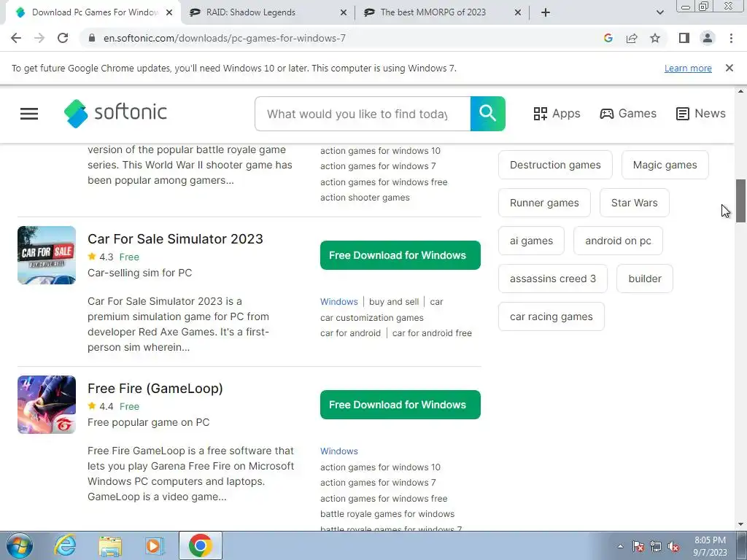Bookmark this page with the star
747x560 pixels.
point(655,38)
